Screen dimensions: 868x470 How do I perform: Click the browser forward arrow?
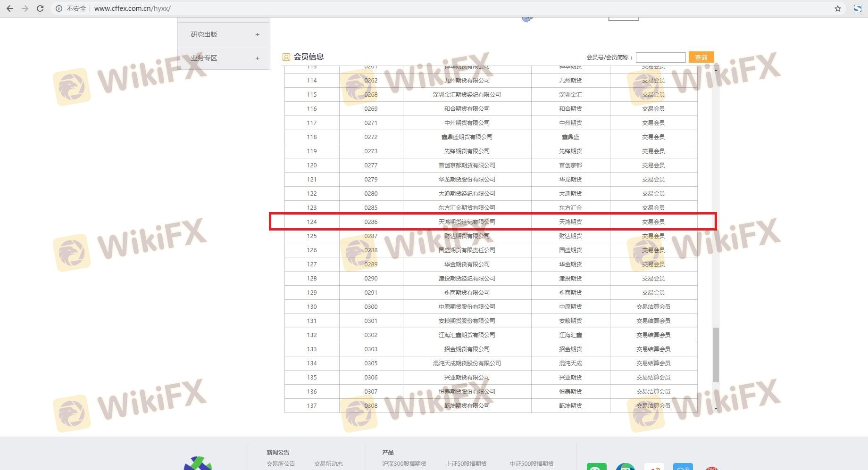(25, 8)
